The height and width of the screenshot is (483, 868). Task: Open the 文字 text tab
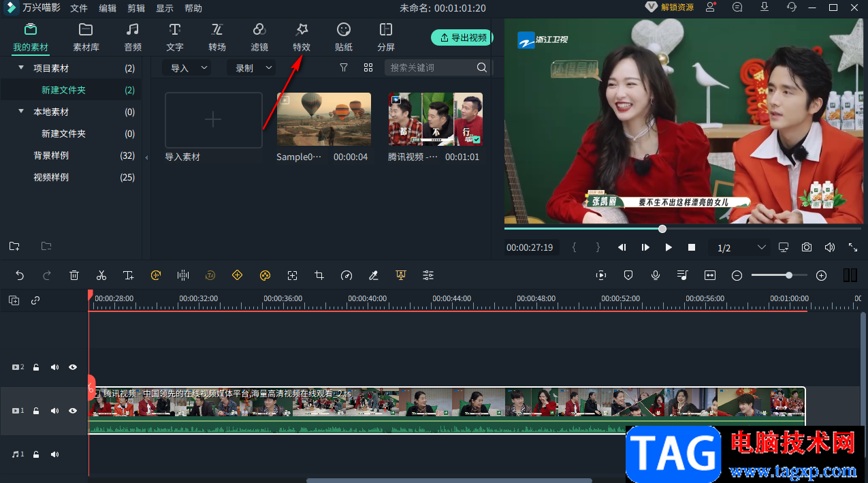pyautogui.click(x=175, y=37)
